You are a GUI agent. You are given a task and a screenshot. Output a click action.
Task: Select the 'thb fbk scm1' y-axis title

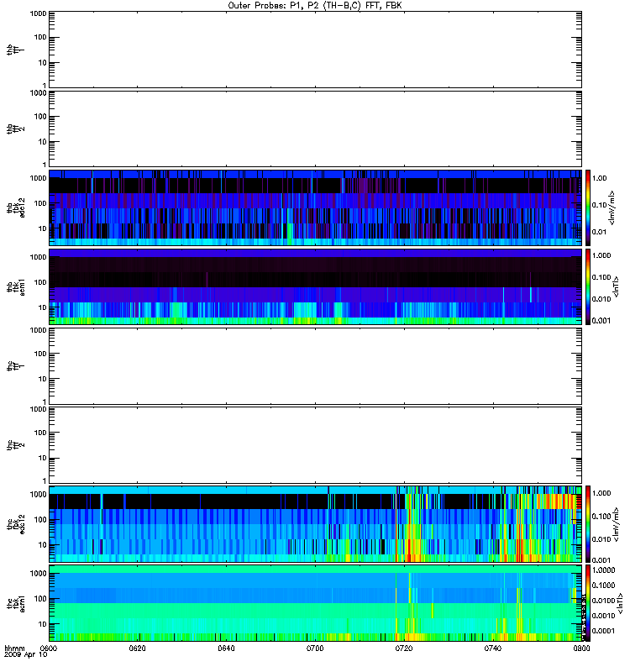tap(16, 286)
